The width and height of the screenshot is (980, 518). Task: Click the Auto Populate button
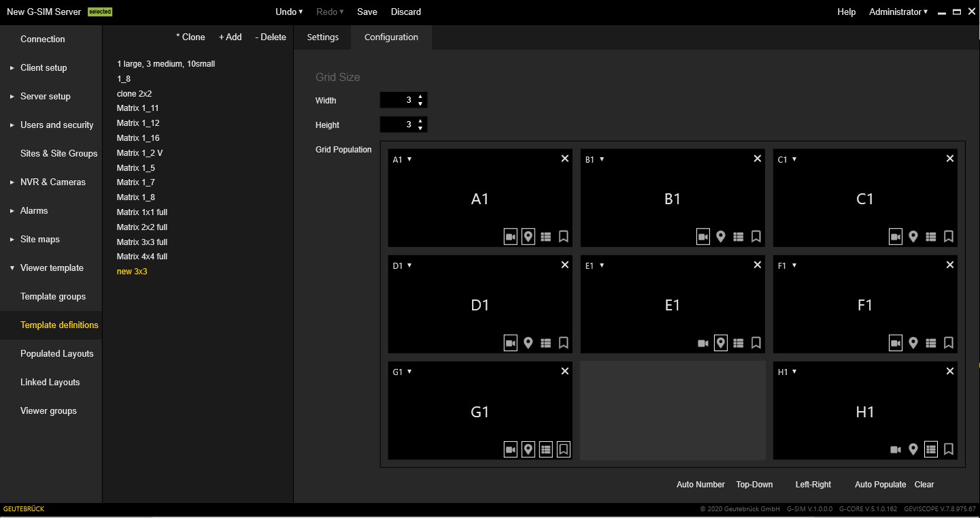coord(880,485)
